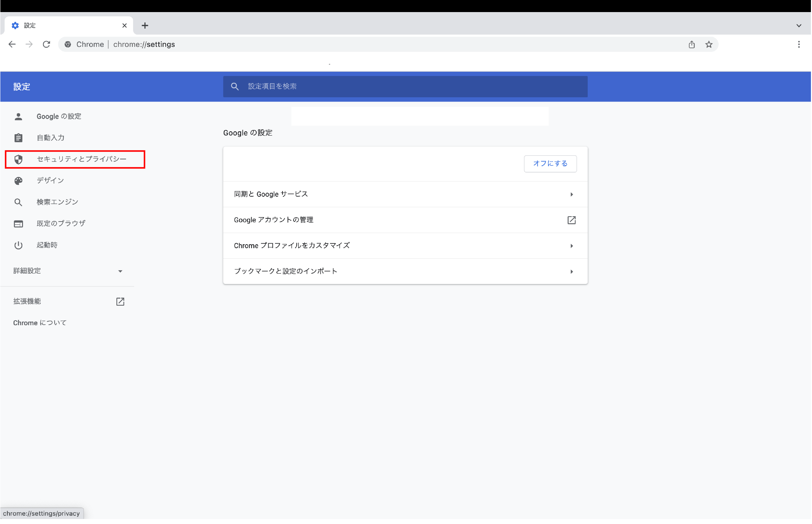This screenshot has width=812, height=524.
Task: Open tab search chevron at top right
Action: pyautogui.click(x=799, y=26)
